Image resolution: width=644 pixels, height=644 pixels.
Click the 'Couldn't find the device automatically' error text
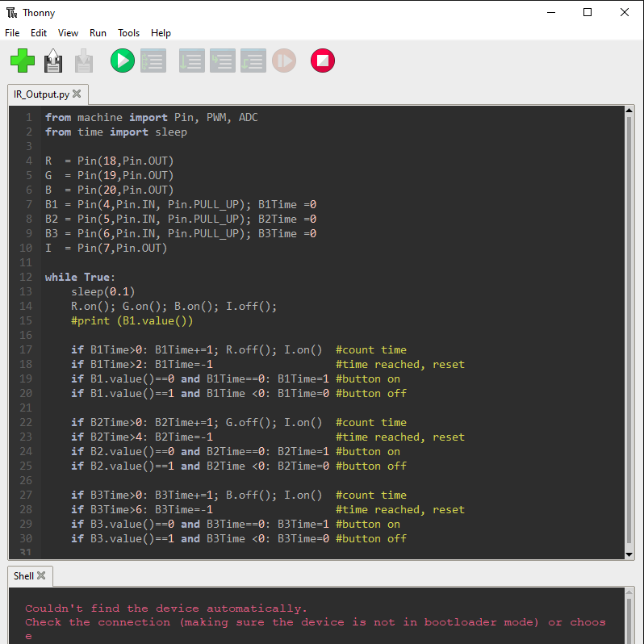166,608
